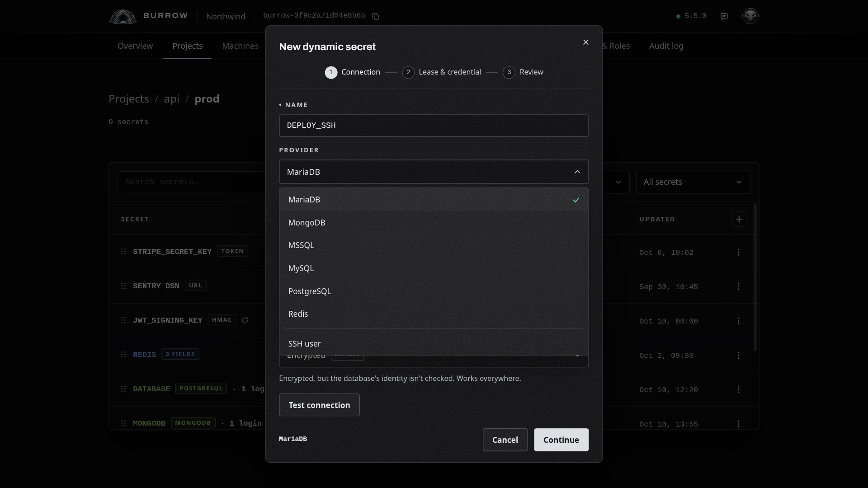
Task: Select MariaDB in provider list
Action: coord(434,200)
